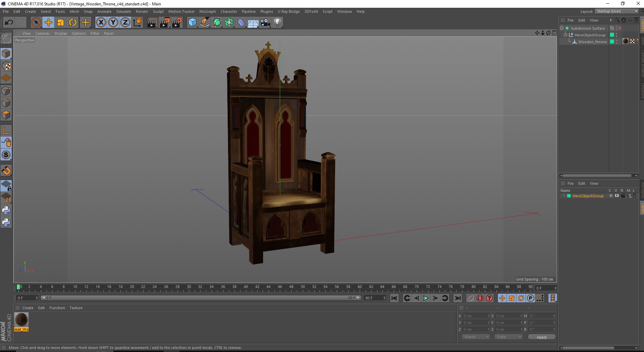Switch to Polygons mode
Screen dimensions: 644x352
pos(6,115)
